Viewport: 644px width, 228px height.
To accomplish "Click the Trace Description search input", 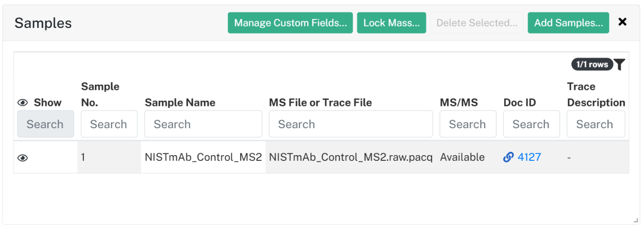I will click(x=596, y=124).
